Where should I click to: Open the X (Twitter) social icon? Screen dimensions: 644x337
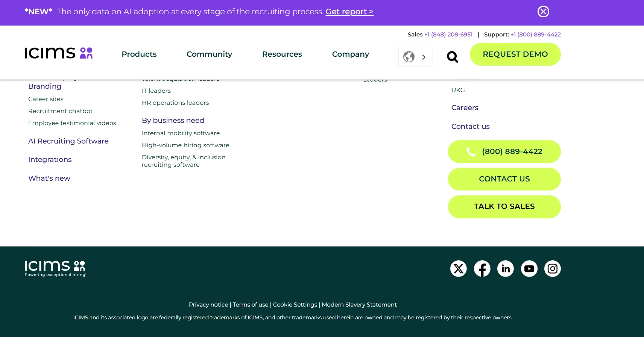(x=459, y=269)
